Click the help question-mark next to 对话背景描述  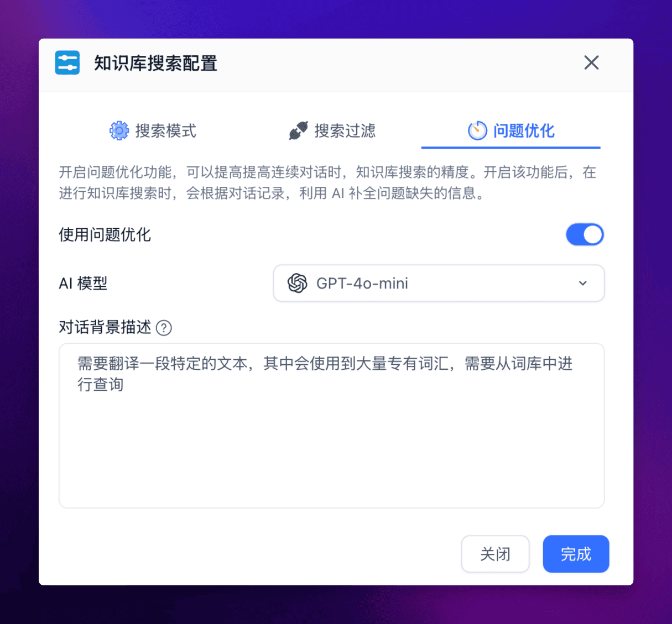164,328
